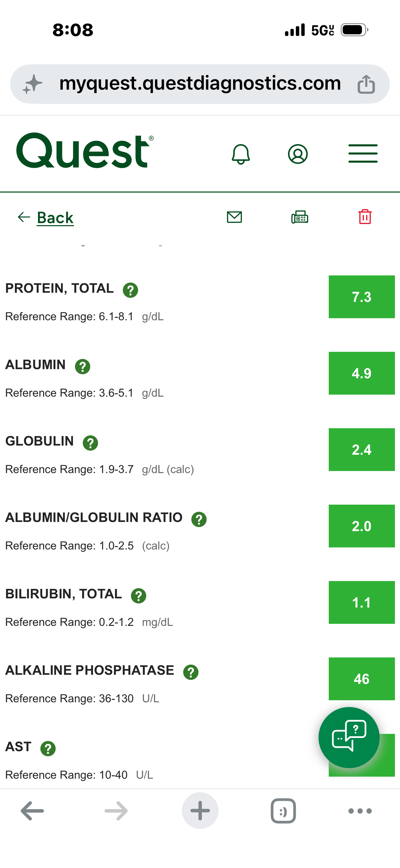Open a new browser tab

coord(200,811)
